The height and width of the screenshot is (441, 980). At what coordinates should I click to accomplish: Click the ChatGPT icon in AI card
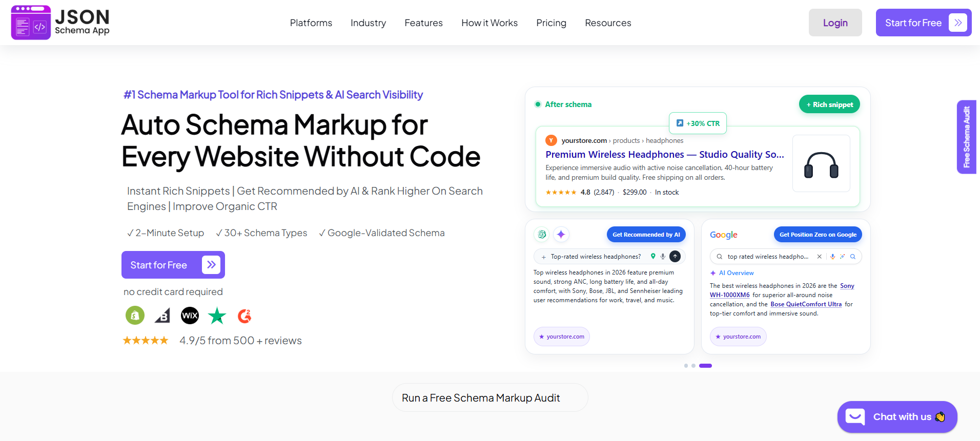tap(542, 235)
